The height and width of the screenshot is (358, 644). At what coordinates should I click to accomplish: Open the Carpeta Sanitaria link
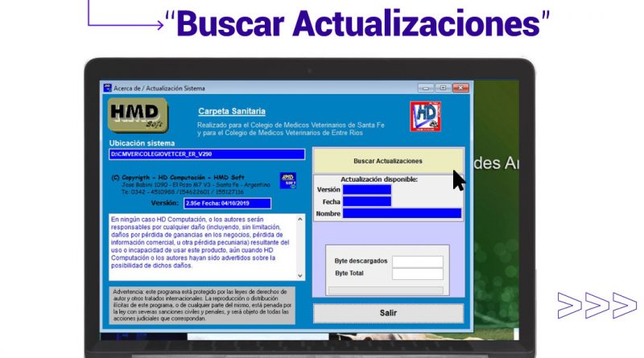232,111
